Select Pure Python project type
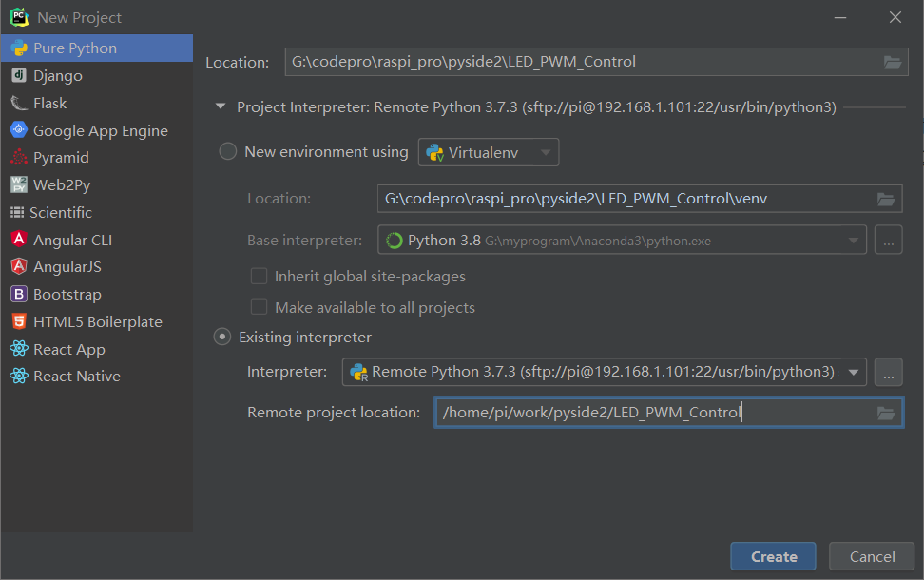The image size is (924, 580). tap(97, 48)
